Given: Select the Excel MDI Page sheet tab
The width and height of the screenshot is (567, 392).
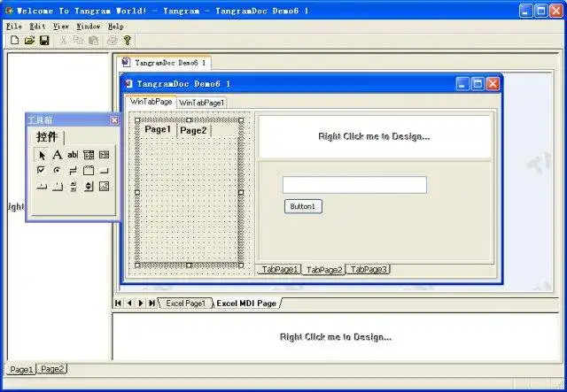Looking at the screenshot, I should (246, 304).
